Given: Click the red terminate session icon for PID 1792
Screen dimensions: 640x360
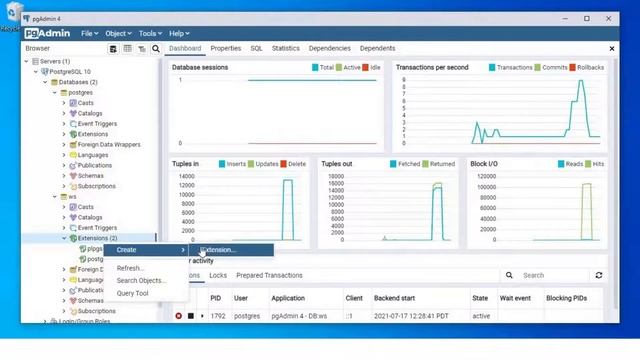Looking at the screenshot, I should (x=178, y=316).
